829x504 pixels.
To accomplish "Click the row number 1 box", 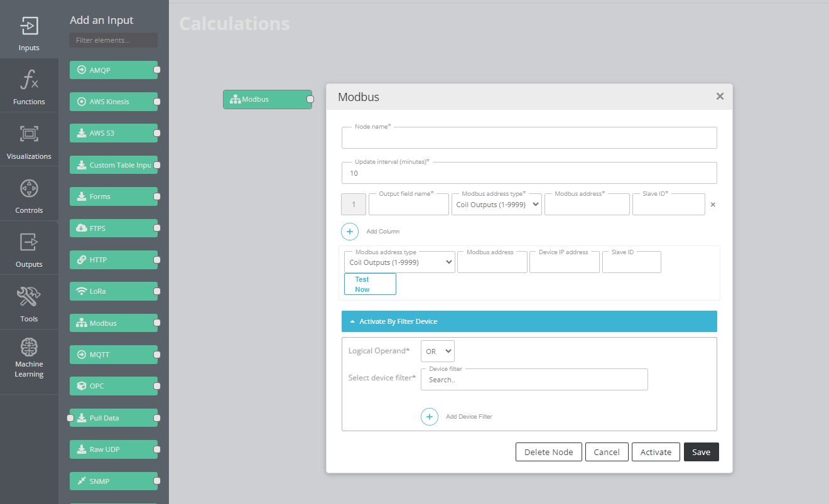I will click(354, 205).
